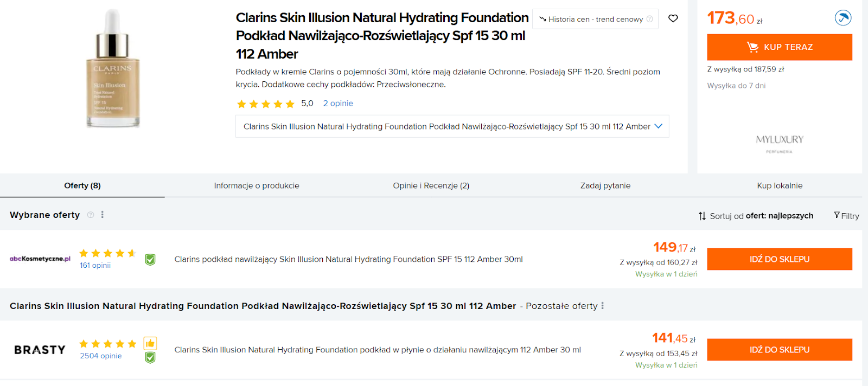Click the KUP TERAZ button
Screen dimensions: 868x386
[x=780, y=47]
